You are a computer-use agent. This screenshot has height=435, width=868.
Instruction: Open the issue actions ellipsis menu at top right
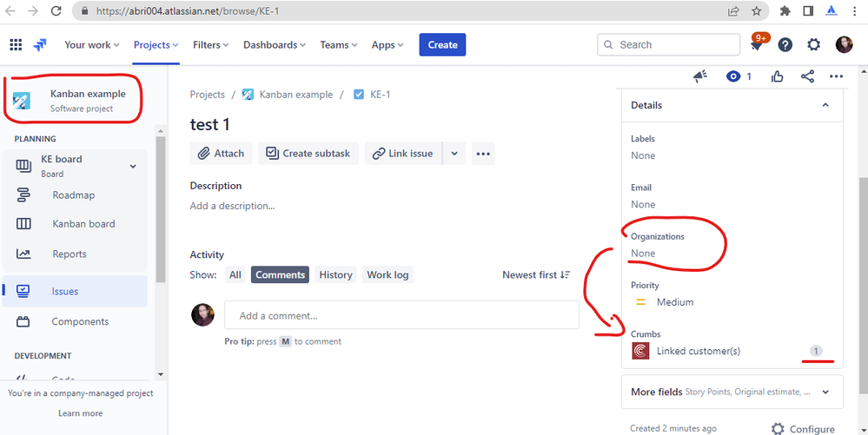point(836,76)
